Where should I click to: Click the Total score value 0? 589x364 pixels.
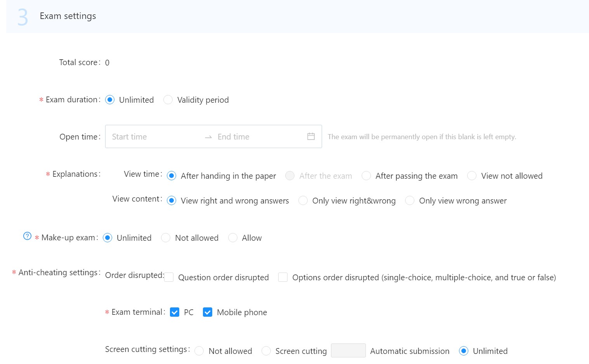[x=107, y=62]
